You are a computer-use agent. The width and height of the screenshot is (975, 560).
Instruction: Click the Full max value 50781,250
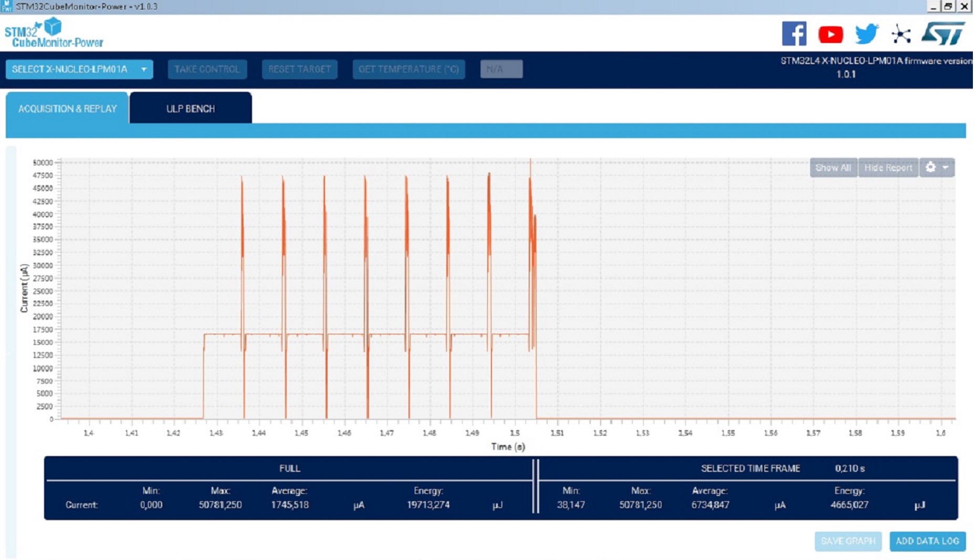click(x=220, y=505)
